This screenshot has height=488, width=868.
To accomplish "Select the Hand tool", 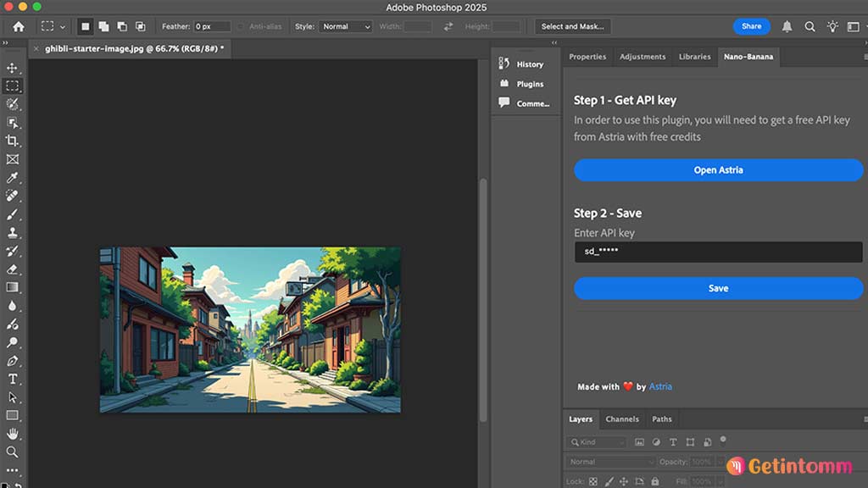I will pos(12,434).
